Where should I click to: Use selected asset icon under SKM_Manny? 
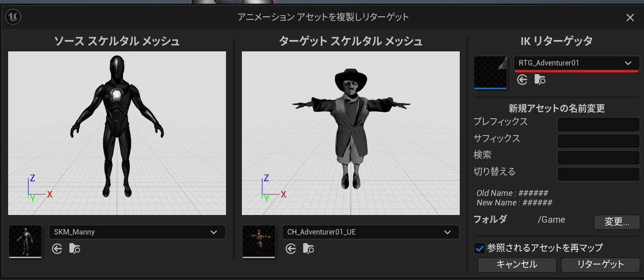(x=57, y=249)
